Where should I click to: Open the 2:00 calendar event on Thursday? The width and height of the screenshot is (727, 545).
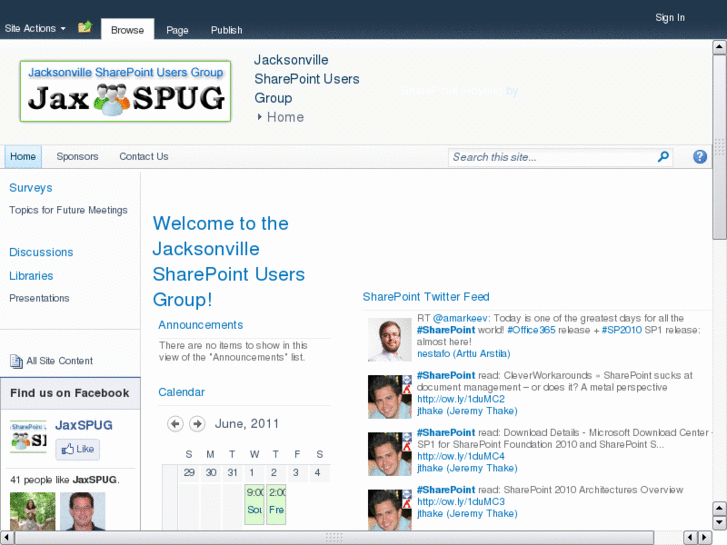[276, 504]
